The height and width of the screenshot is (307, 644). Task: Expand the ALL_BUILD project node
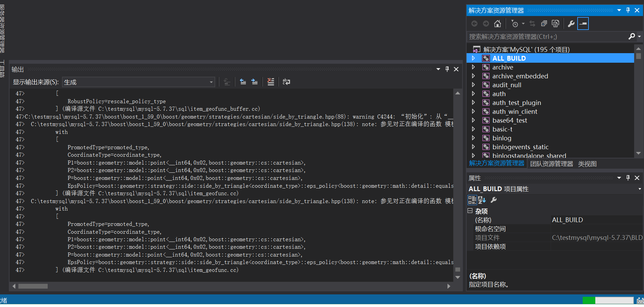pos(474,58)
